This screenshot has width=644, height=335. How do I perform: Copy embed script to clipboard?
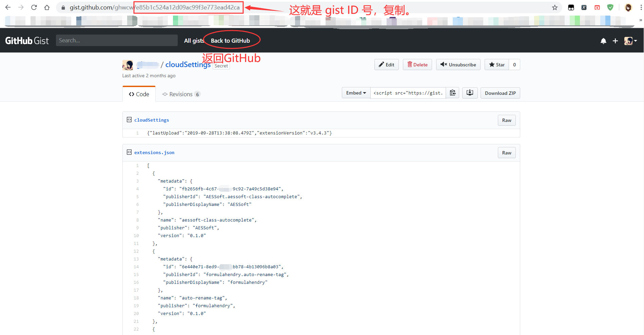(453, 93)
